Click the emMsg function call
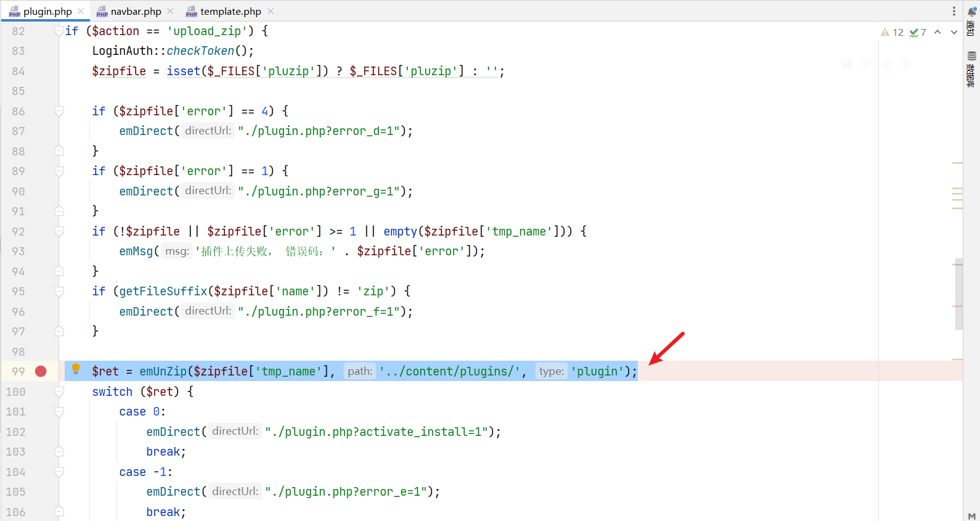980x521 pixels. [x=136, y=251]
